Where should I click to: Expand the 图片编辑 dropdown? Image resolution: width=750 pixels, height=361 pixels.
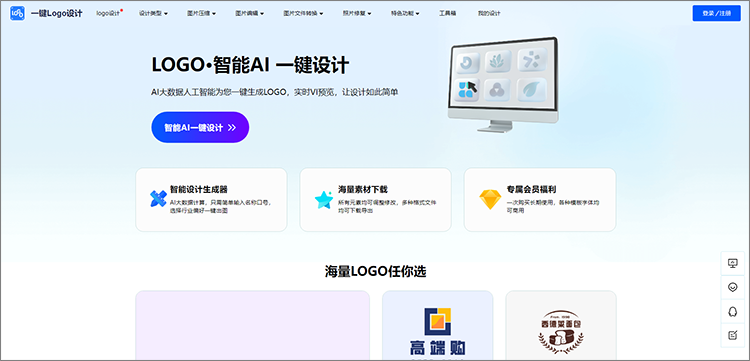pyautogui.click(x=249, y=13)
